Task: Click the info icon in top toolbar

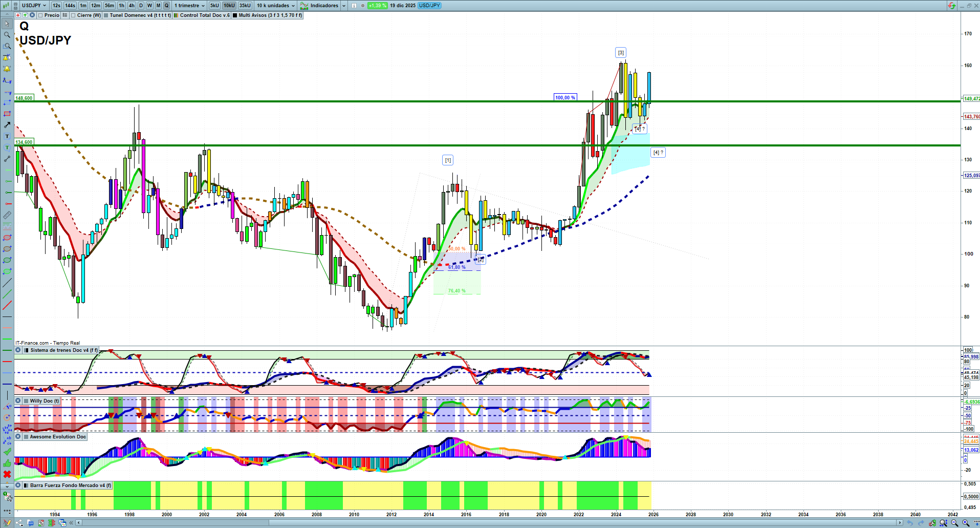Action: 354,6
